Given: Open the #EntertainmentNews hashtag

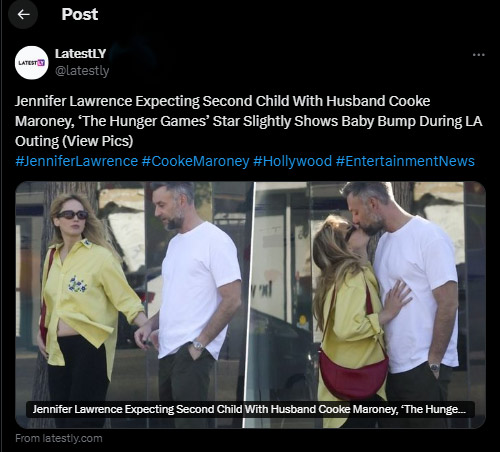Looking at the screenshot, I should tap(405, 161).
